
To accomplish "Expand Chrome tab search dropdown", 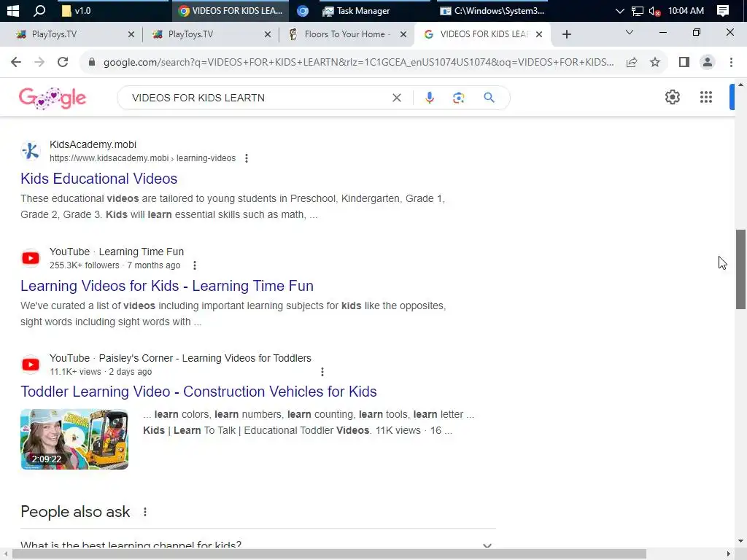I will [x=630, y=32].
